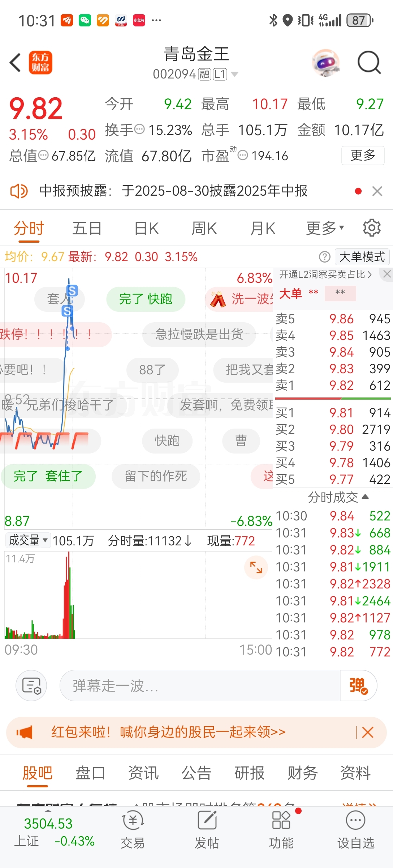Screen dimensions: 393x868
Task: Open the 财务 tab
Action: click(x=303, y=773)
